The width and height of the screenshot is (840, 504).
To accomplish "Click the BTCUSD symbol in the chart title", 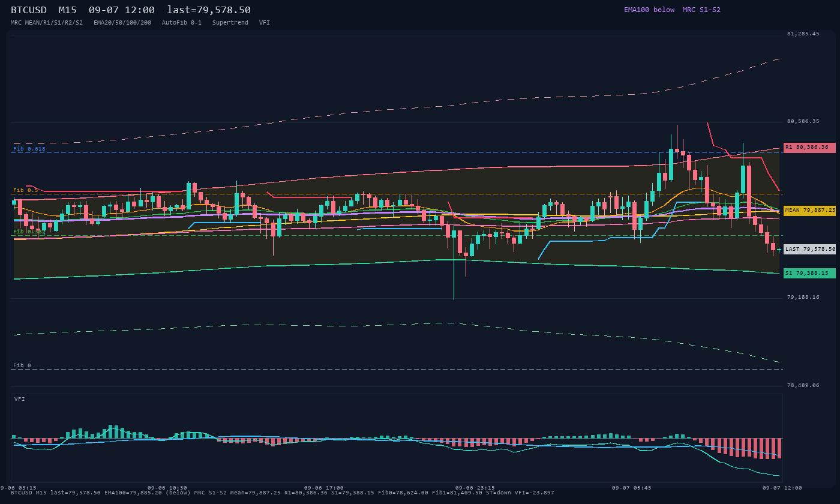I will click(x=29, y=10).
